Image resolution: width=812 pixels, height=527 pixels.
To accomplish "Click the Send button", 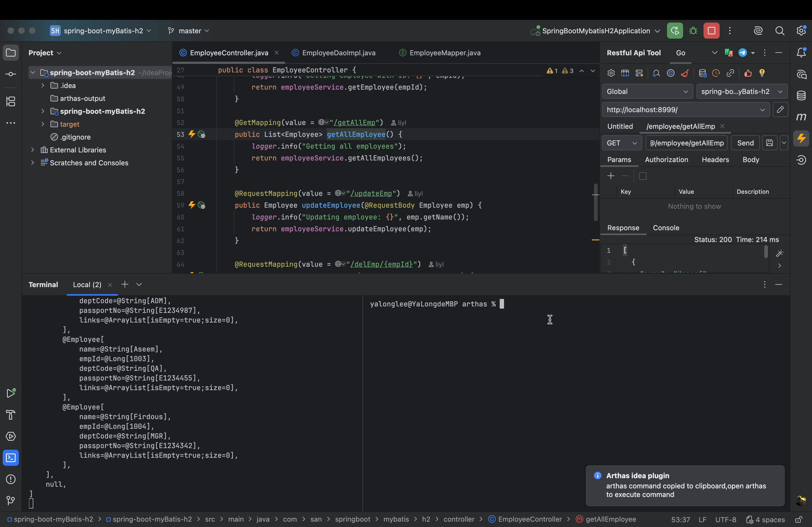I will click(x=745, y=143).
